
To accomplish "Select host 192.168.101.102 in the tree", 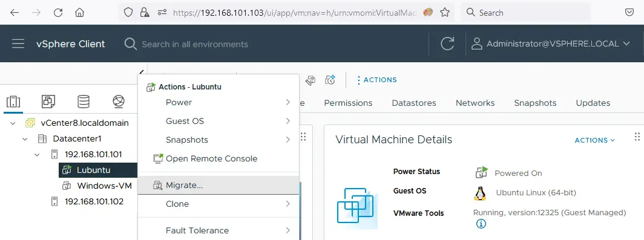I will (x=94, y=201).
